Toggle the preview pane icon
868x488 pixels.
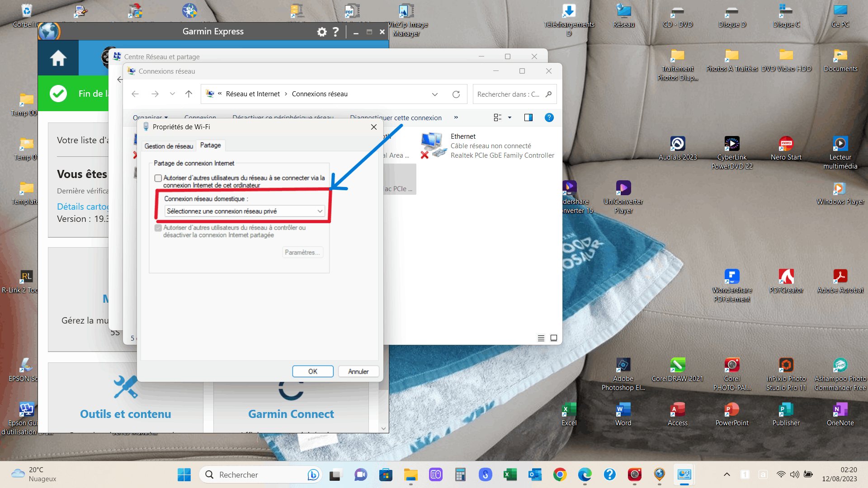528,117
